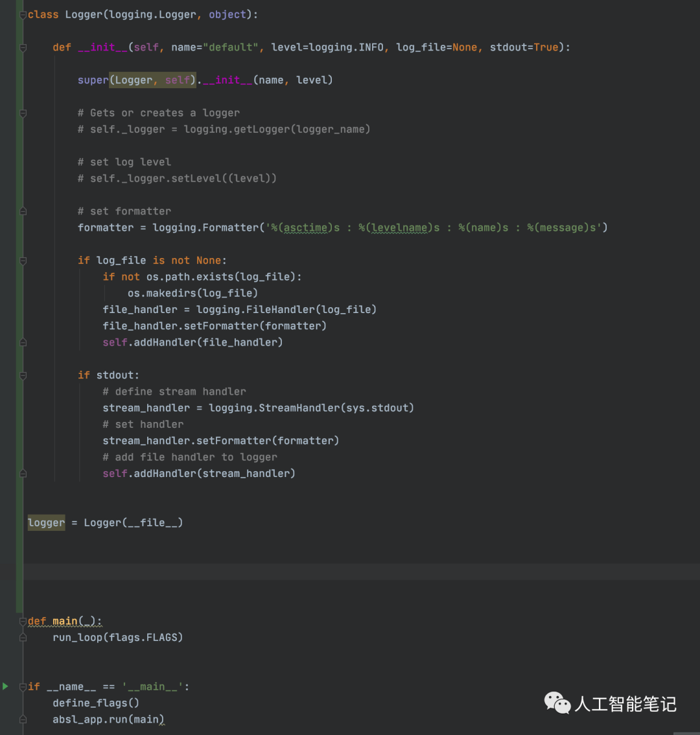Click fold end marker at self.addHandler(stream_handler)

coord(23,474)
